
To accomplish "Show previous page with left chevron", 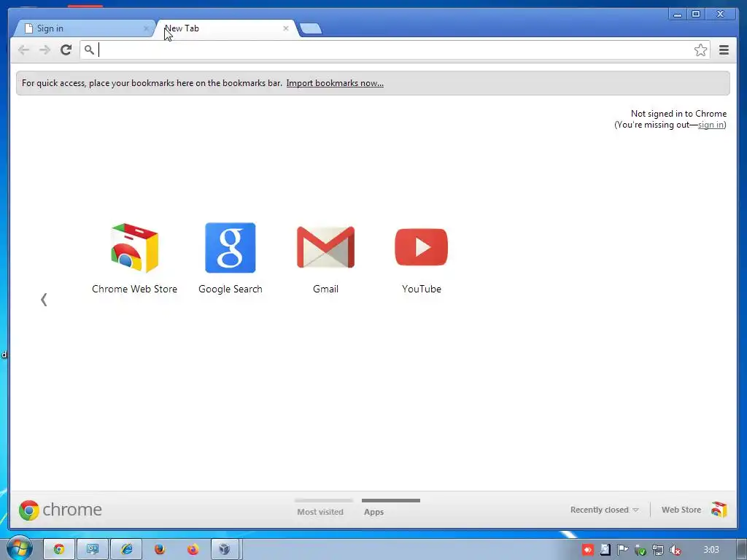I will (44, 300).
